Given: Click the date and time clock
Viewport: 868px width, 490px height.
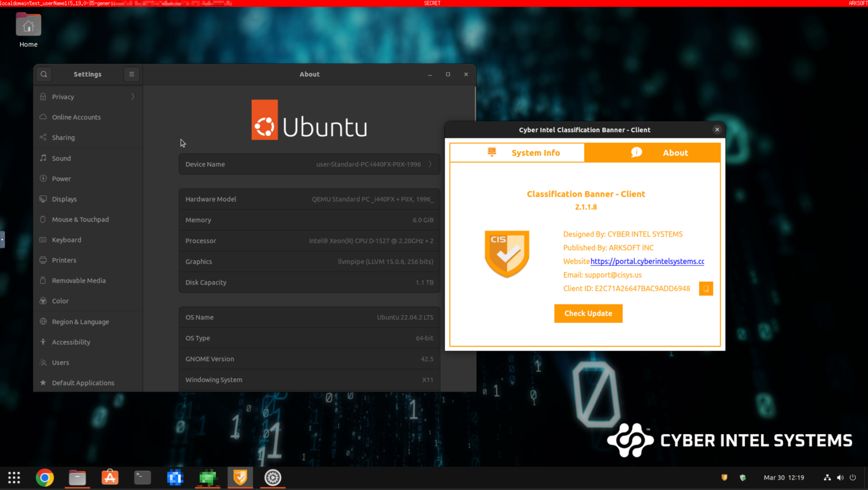Looking at the screenshot, I should 784,478.
